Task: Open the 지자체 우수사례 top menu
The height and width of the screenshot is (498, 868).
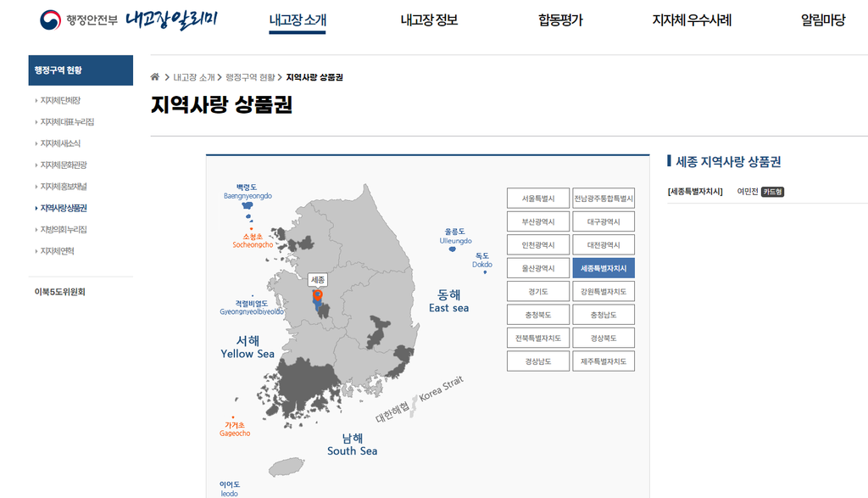Action: (692, 20)
